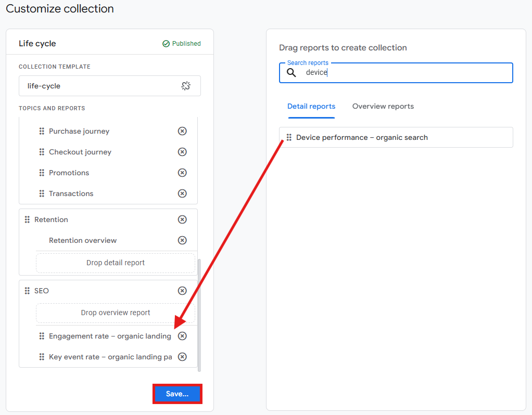This screenshot has height=415, width=532.
Task: Remove the Retention topic
Action: point(182,219)
